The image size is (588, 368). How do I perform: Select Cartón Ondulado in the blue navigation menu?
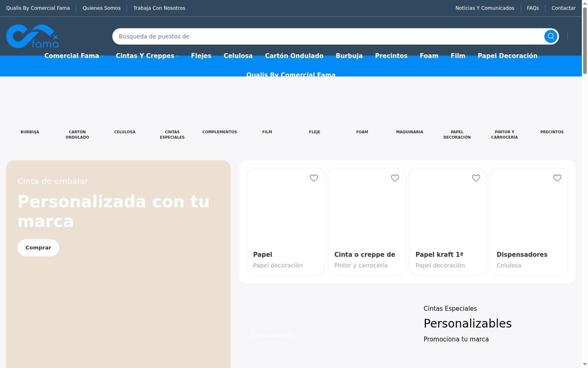click(294, 56)
